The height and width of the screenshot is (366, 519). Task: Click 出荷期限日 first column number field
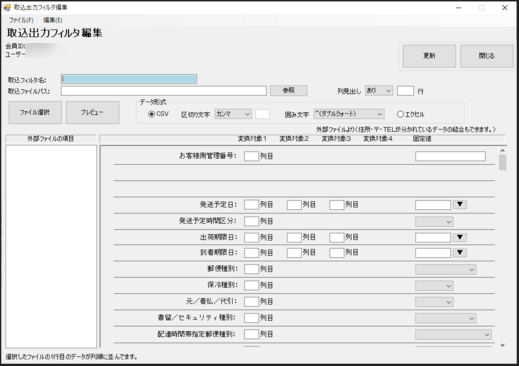click(251, 237)
